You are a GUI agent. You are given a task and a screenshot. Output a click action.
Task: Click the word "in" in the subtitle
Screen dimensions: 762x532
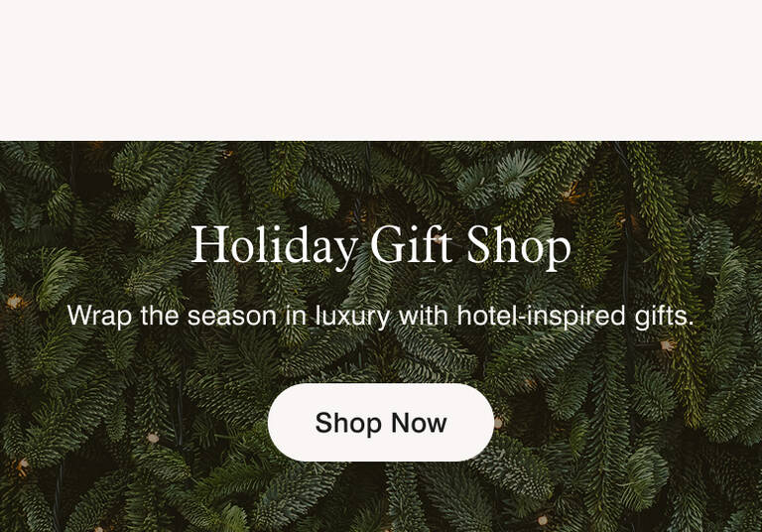(296, 316)
